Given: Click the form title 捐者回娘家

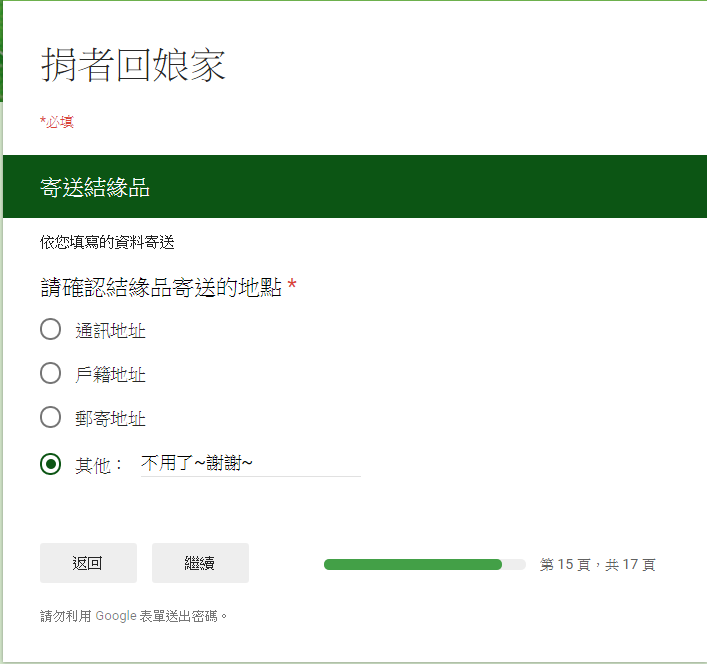Looking at the screenshot, I should pos(133,66).
